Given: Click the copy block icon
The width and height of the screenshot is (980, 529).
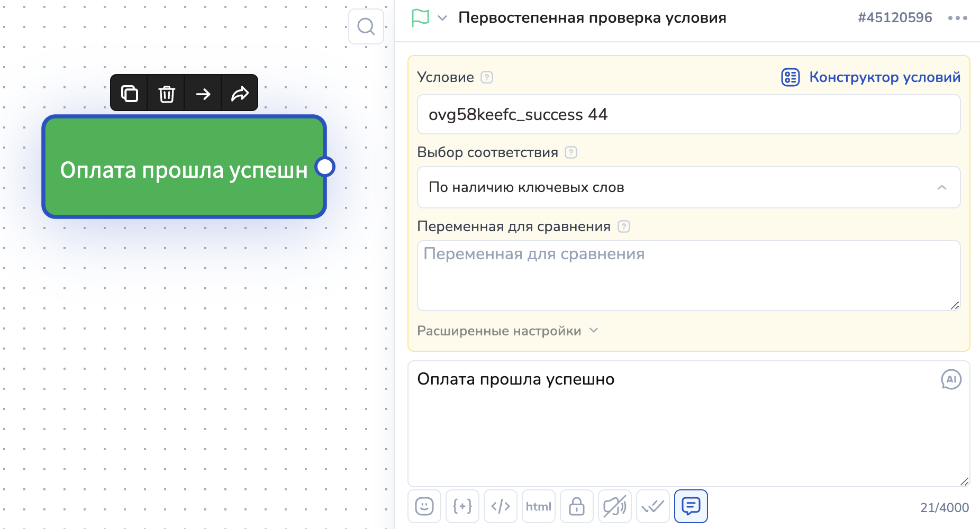Looking at the screenshot, I should point(129,94).
